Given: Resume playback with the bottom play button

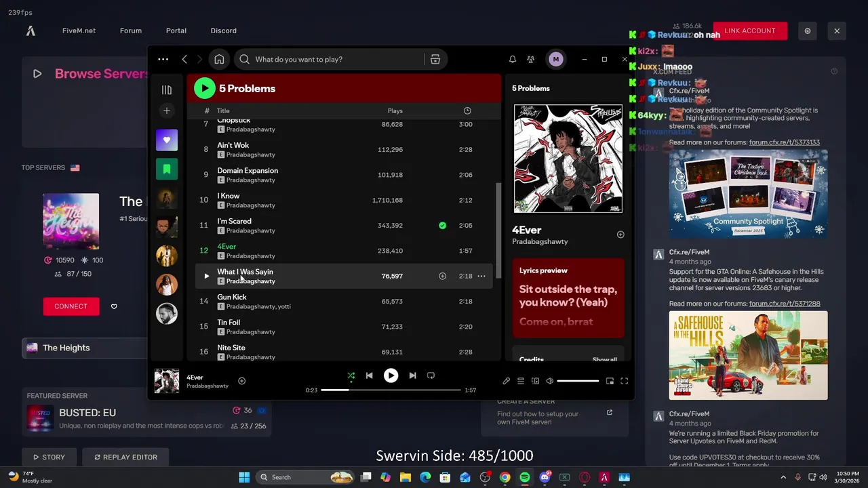Looking at the screenshot, I should pos(391,375).
